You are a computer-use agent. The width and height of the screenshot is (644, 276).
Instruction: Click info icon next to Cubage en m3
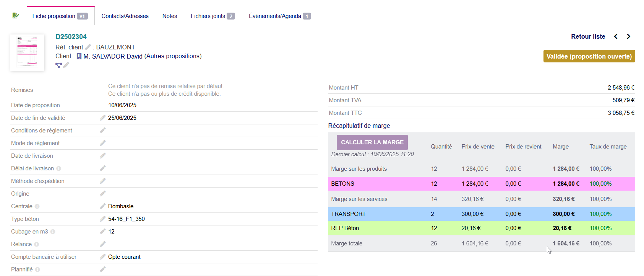coord(53,232)
